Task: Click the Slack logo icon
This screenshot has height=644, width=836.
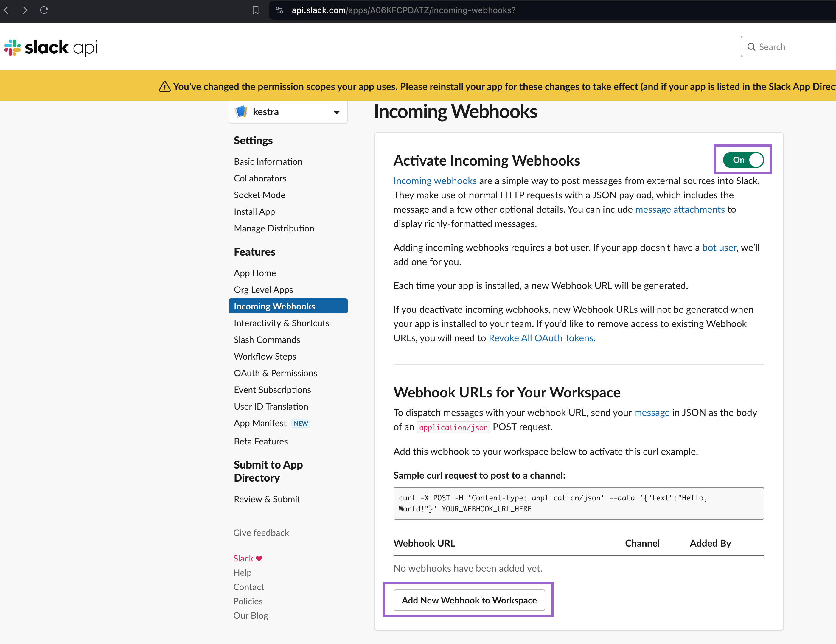Action: click(x=13, y=47)
